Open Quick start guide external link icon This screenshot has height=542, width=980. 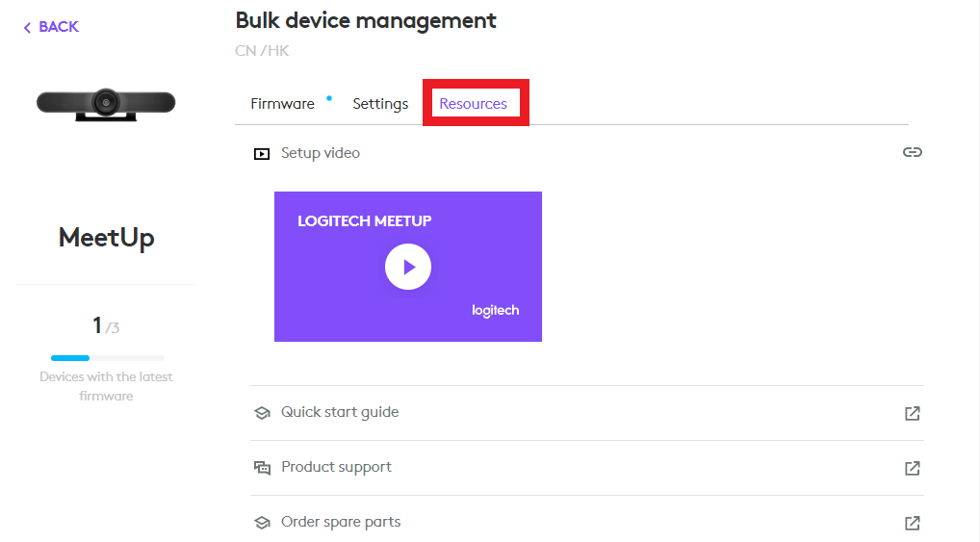(912, 413)
